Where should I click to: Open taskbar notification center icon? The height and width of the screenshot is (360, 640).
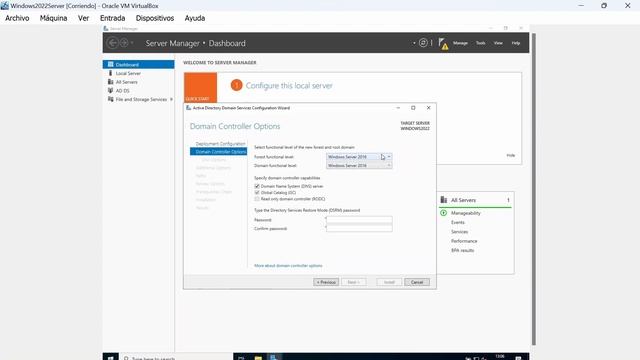click(518, 358)
